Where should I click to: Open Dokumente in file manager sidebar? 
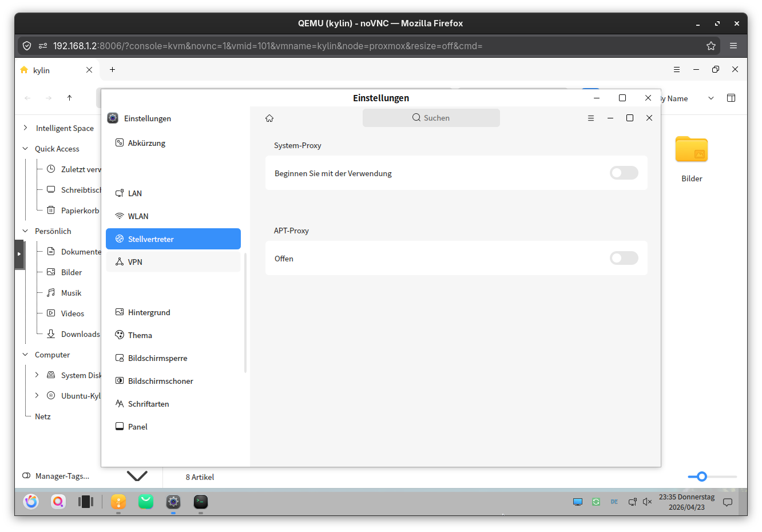73,252
